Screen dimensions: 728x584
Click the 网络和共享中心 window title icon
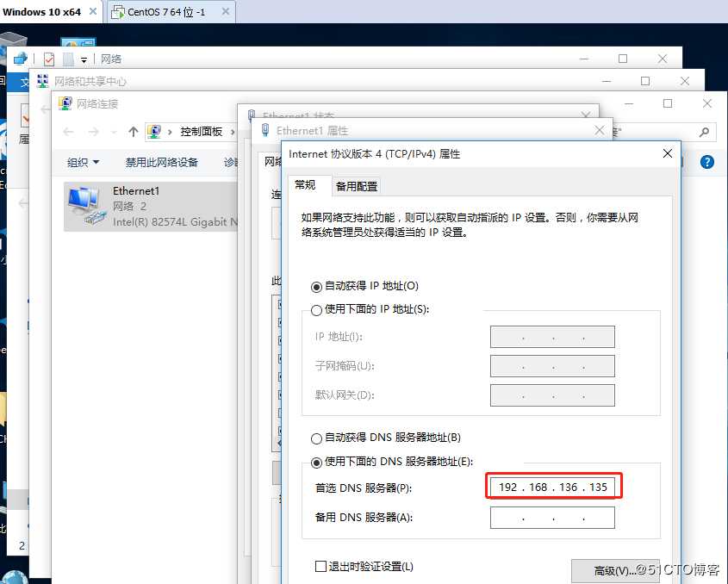42,81
